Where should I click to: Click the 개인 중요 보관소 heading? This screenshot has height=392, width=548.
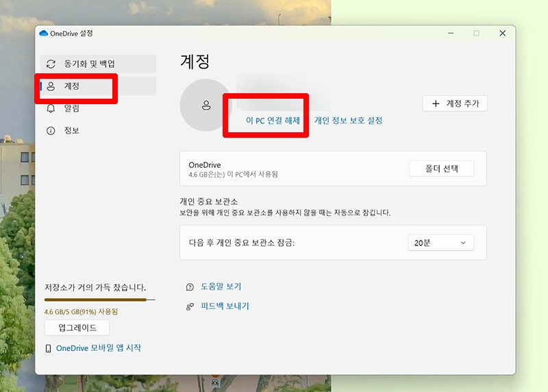209,201
